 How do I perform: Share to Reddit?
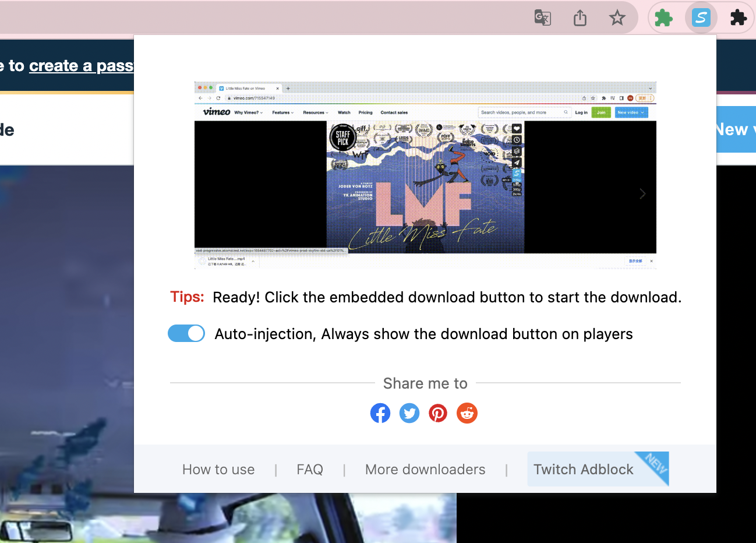[x=467, y=413]
